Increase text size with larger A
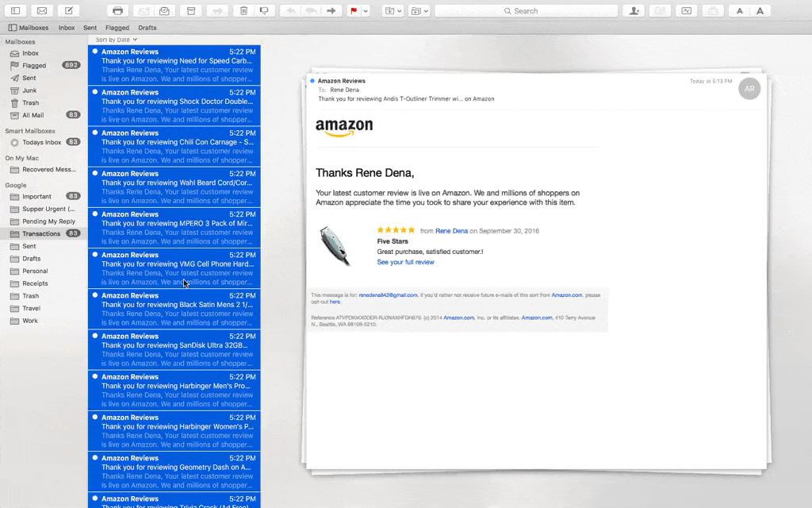 (x=760, y=11)
